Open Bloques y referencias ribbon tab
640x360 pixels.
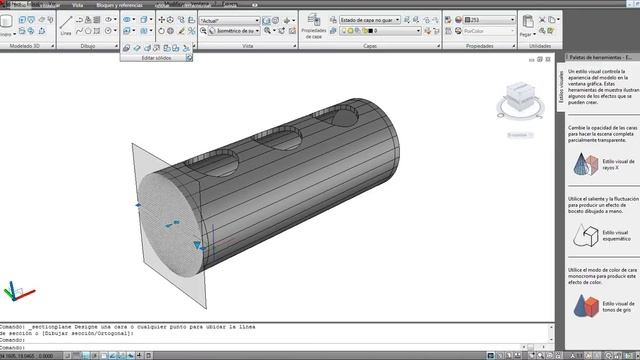(x=119, y=5)
